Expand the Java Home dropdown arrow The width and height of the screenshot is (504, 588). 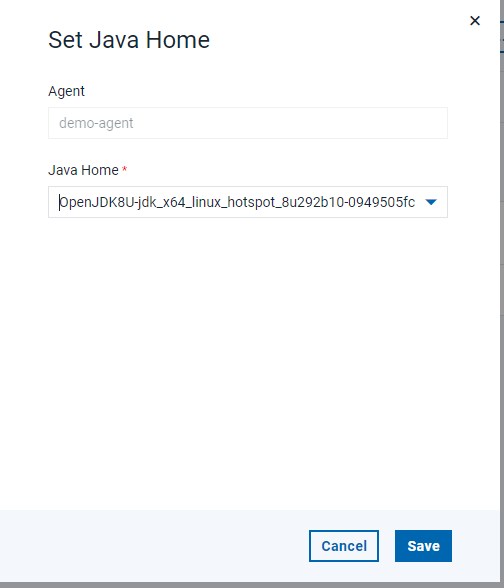coord(431,202)
